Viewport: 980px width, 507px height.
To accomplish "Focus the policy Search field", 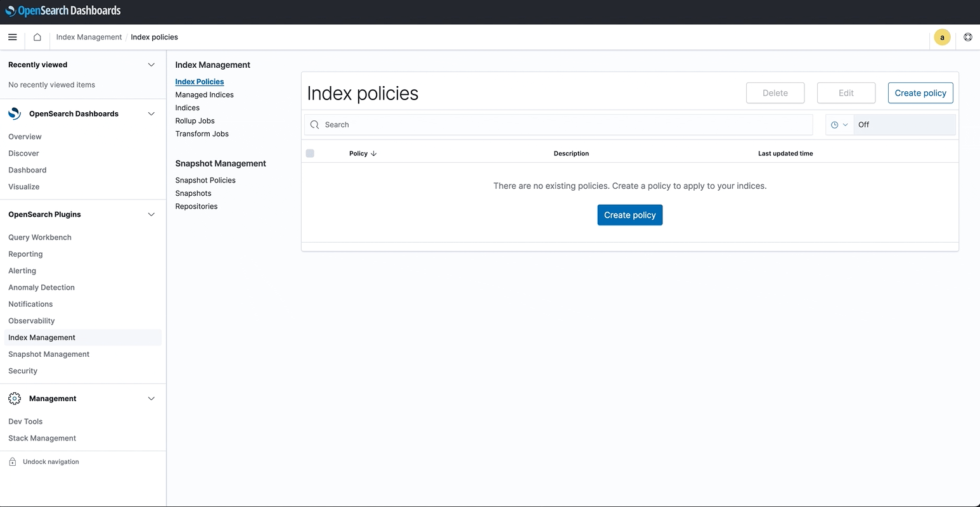I will coord(558,125).
